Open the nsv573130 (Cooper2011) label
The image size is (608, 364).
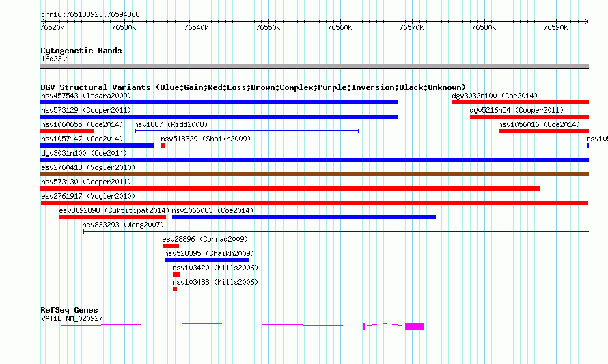pyautogui.click(x=86, y=182)
